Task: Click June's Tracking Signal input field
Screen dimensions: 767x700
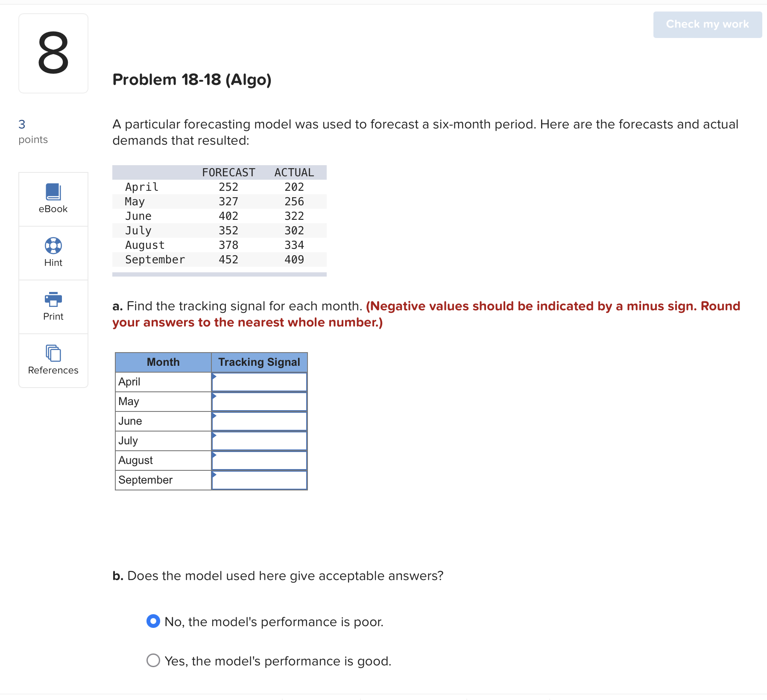Action: (x=259, y=421)
